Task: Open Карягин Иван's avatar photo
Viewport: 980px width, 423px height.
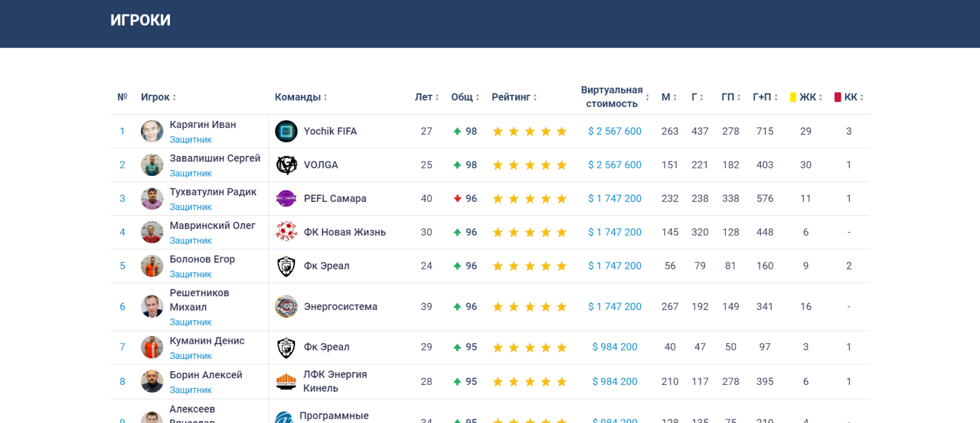Action: click(152, 131)
